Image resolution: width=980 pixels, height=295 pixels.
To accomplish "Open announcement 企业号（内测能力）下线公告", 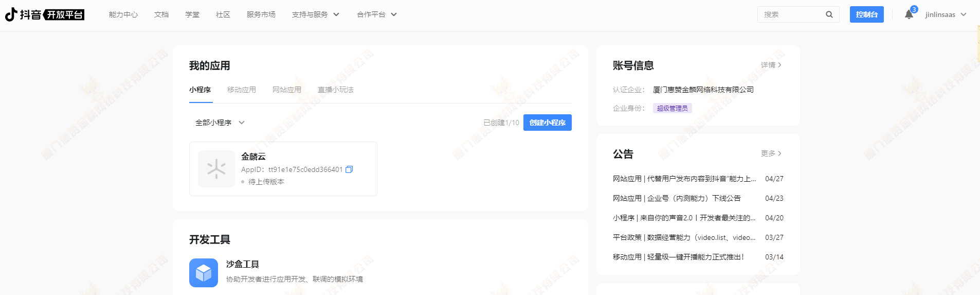I will point(677,198).
